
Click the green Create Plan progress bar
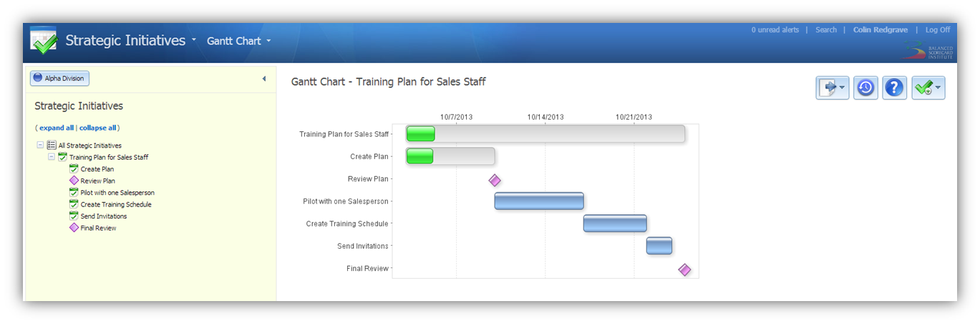coord(419,156)
